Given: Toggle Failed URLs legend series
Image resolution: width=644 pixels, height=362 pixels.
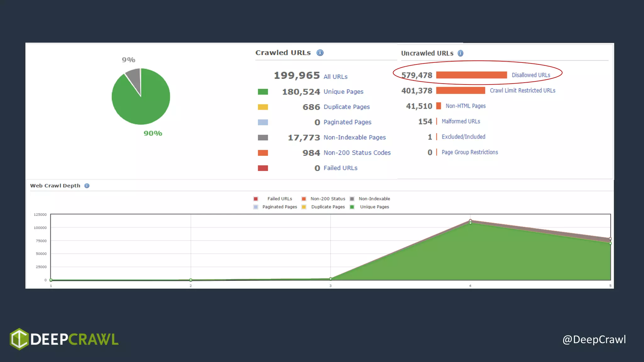Looking at the screenshot, I should coord(279,199).
